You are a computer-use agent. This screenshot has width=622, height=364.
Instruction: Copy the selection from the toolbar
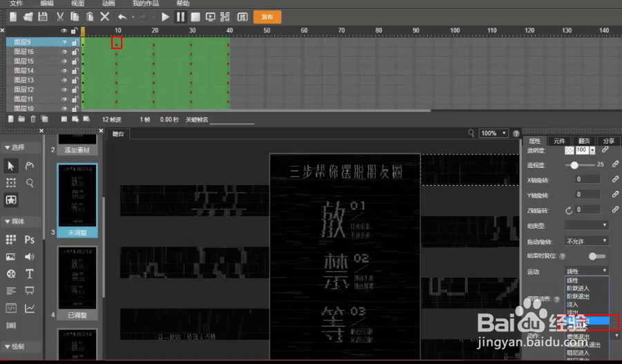pos(75,17)
